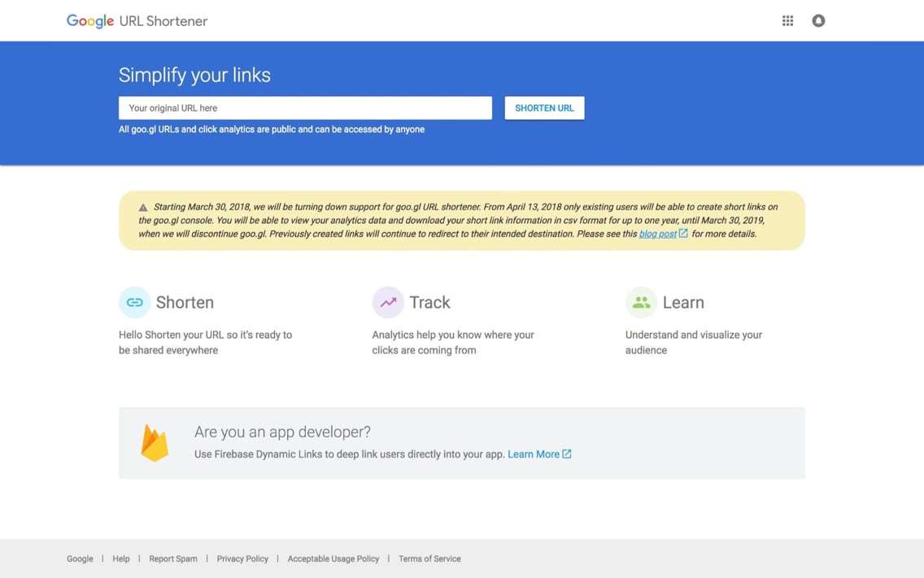Click the Google link in the footer
Screen dimensions: 924x578
[80, 558]
